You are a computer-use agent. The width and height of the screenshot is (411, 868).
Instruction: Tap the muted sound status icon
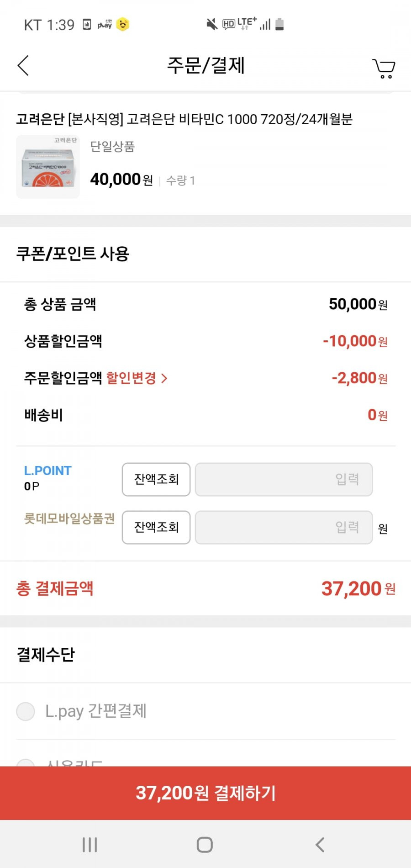[x=211, y=24]
